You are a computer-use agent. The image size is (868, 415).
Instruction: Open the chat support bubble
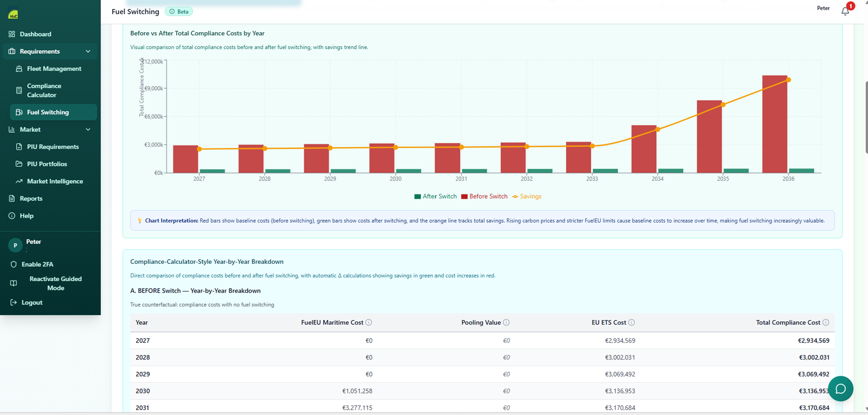pos(841,389)
